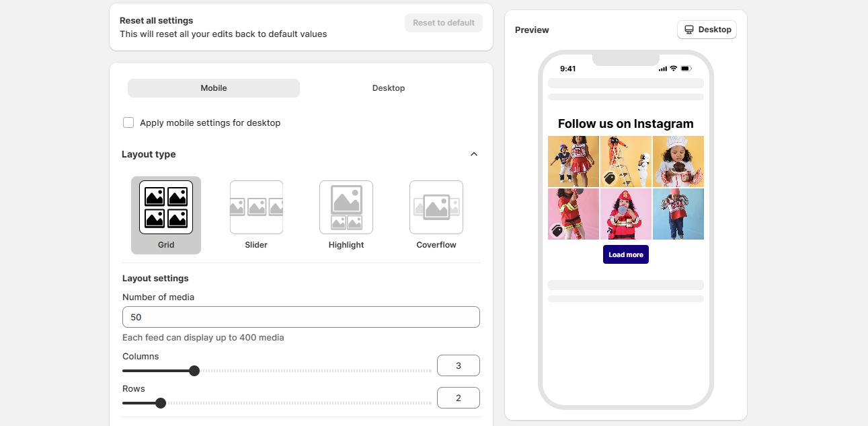Screen dimensions: 868x426
Task: Open the chef holding cake thumbnail
Action: (678, 162)
